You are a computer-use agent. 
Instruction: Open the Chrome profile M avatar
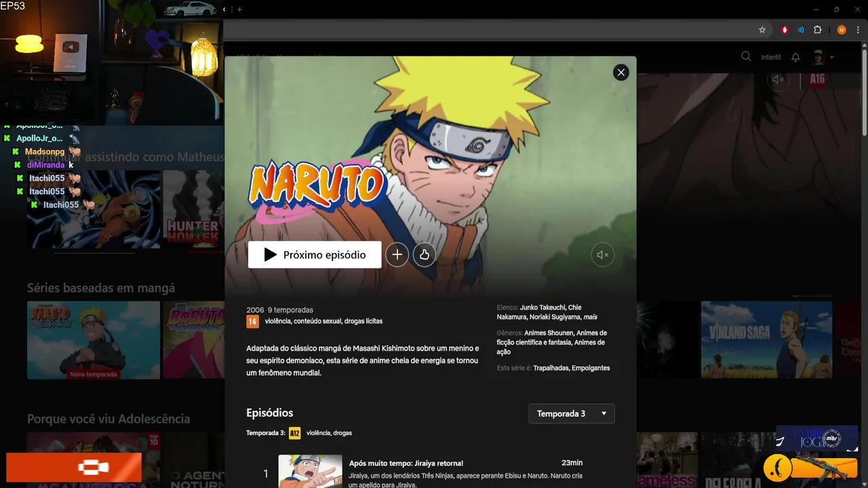[x=842, y=30]
